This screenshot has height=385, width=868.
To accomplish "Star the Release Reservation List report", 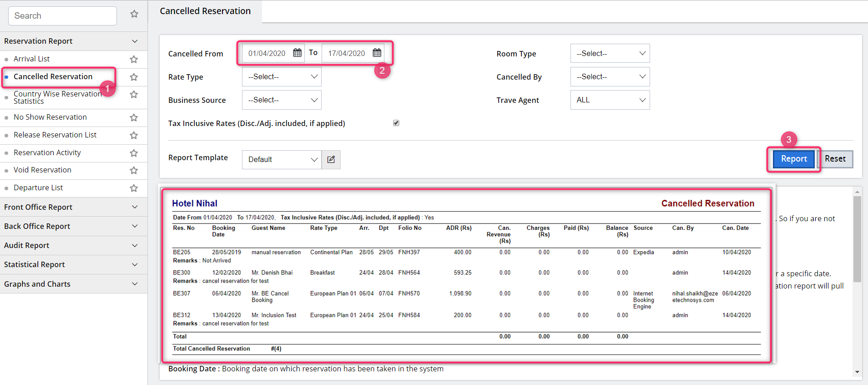I will click(134, 135).
